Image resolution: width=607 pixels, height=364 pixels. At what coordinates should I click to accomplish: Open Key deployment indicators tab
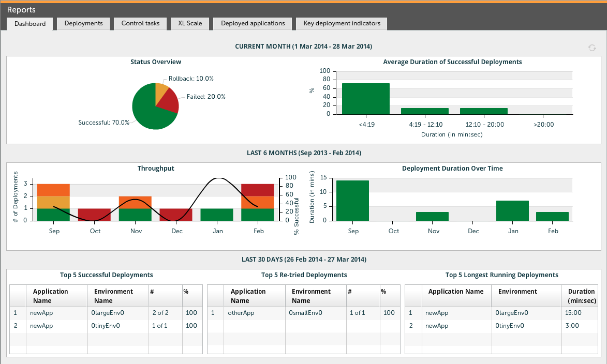coord(342,23)
